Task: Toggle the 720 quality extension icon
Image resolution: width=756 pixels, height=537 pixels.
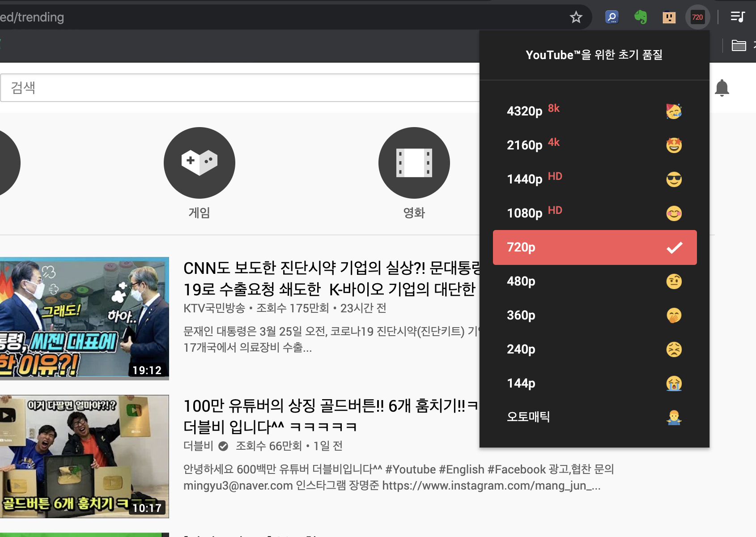Action: [x=697, y=17]
